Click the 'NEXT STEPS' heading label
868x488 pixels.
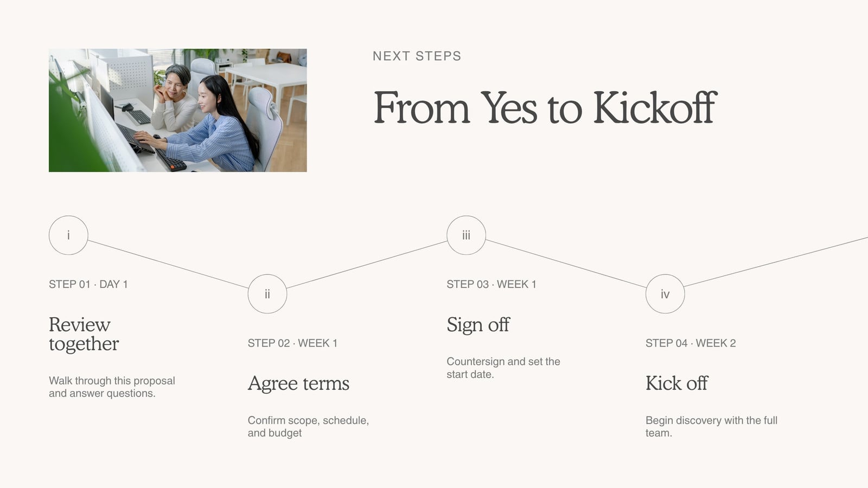(417, 56)
